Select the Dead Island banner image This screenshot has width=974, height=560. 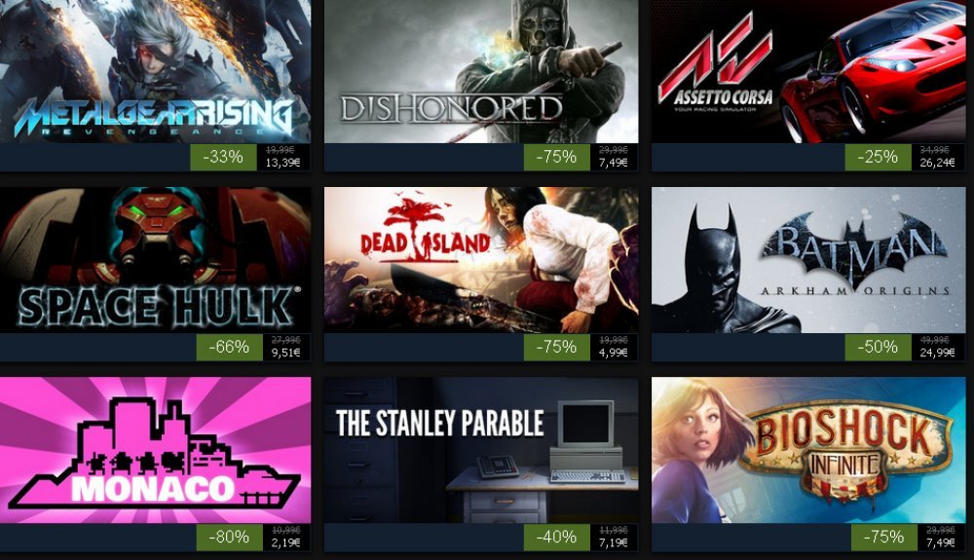481,260
